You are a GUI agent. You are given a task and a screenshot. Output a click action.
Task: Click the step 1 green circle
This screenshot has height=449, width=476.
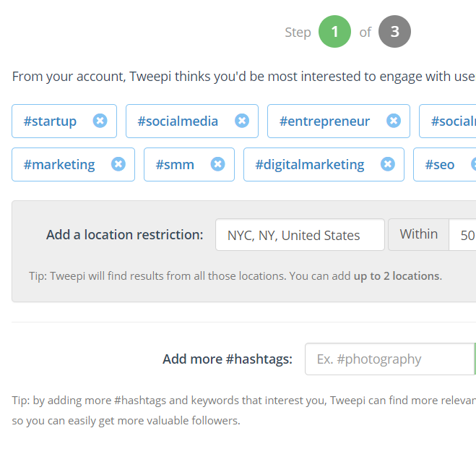point(334,32)
